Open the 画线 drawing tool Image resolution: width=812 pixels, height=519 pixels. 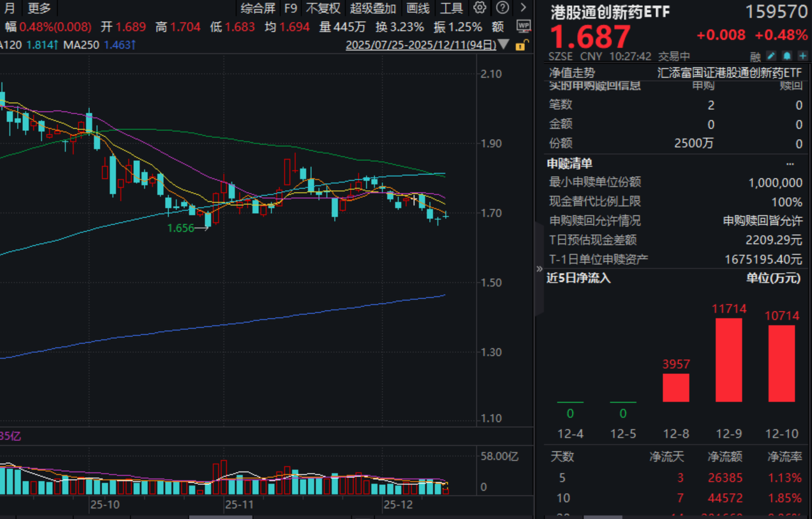pyautogui.click(x=417, y=8)
